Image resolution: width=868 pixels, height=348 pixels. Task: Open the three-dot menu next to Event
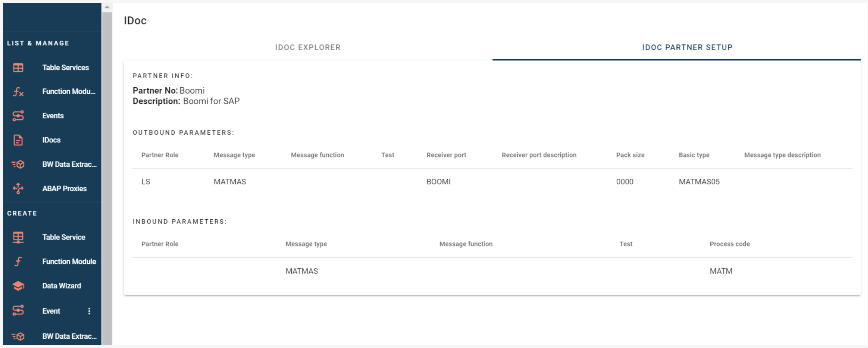pyautogui.click(x=89, y=311)
